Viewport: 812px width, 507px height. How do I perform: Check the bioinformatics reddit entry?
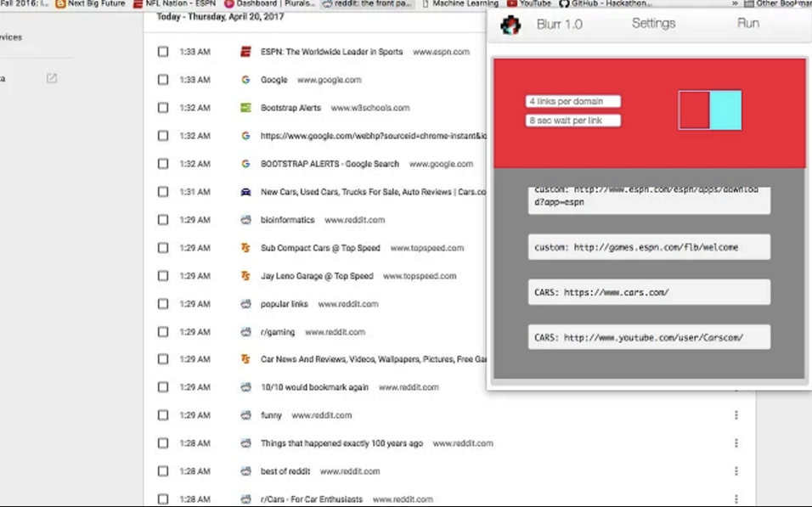[x=162, y=220]
